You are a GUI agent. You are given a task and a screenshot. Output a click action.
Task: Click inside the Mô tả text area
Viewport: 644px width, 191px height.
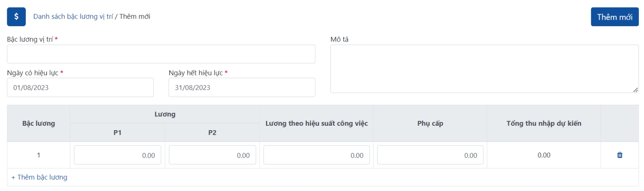(x=484, y=69)
